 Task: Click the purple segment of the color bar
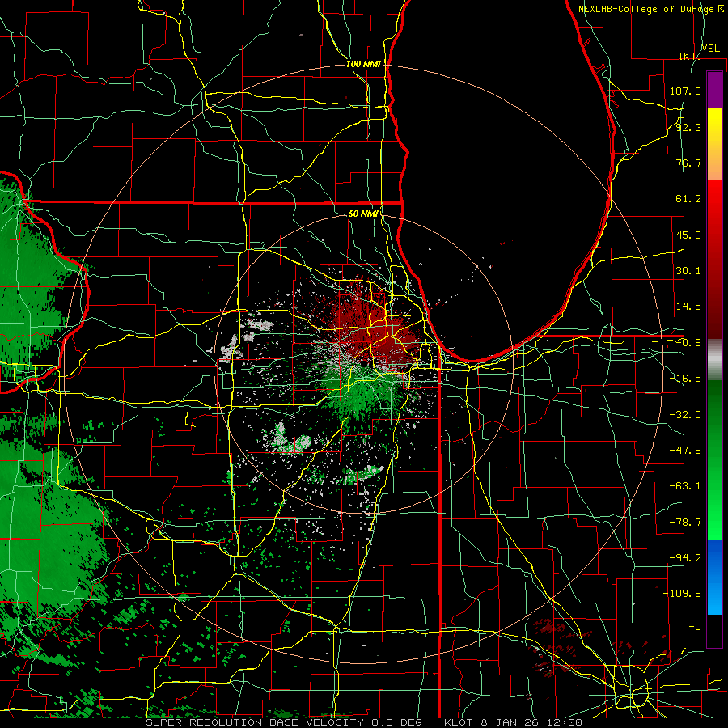point(714,90)
